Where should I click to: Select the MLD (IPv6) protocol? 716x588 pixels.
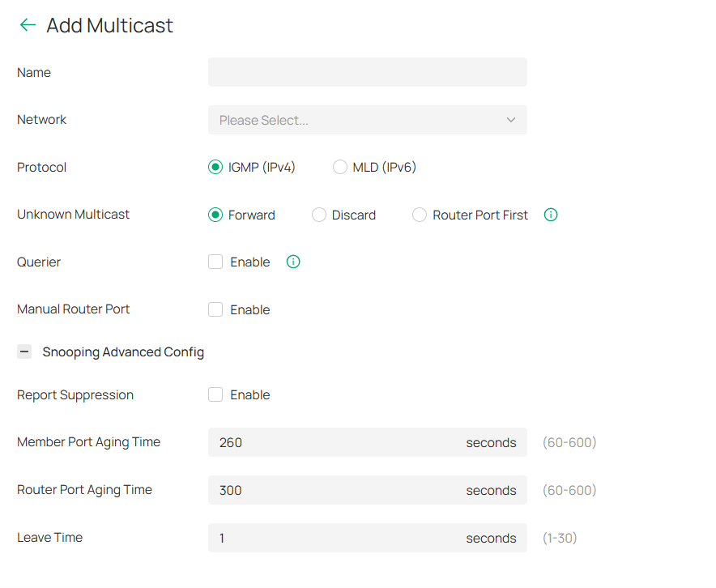[339, 167]
